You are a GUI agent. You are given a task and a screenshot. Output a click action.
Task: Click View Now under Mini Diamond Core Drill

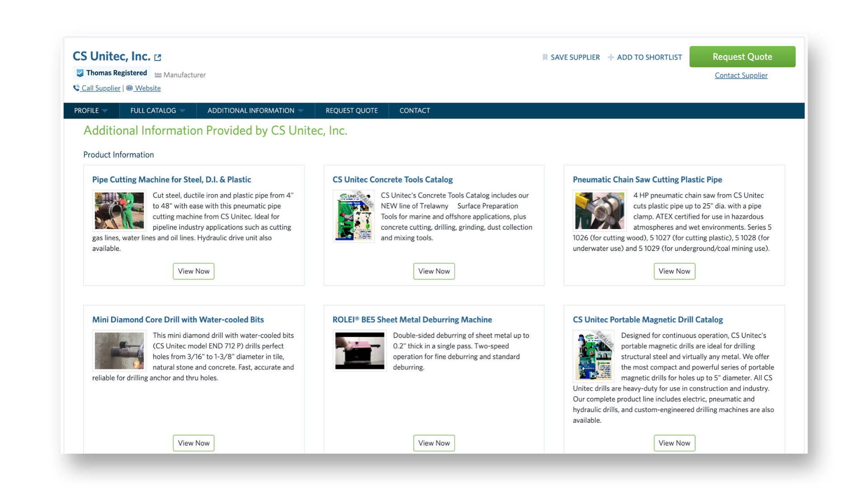193,443
